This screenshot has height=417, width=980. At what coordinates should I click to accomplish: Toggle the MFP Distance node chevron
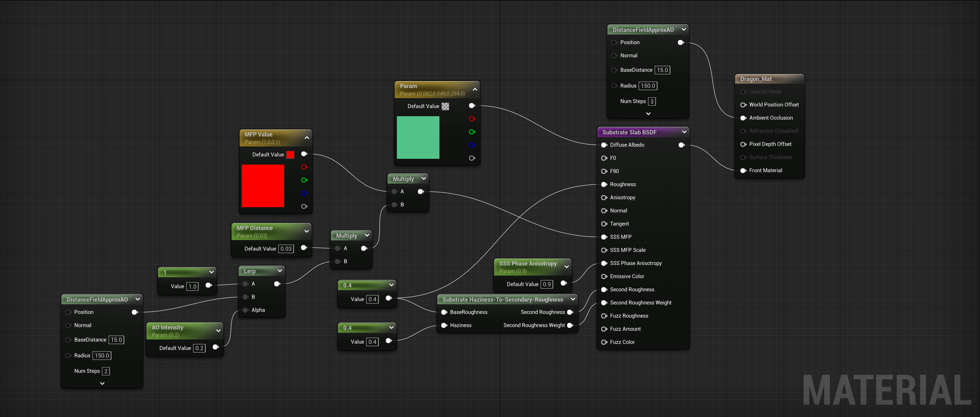point(307,231)
